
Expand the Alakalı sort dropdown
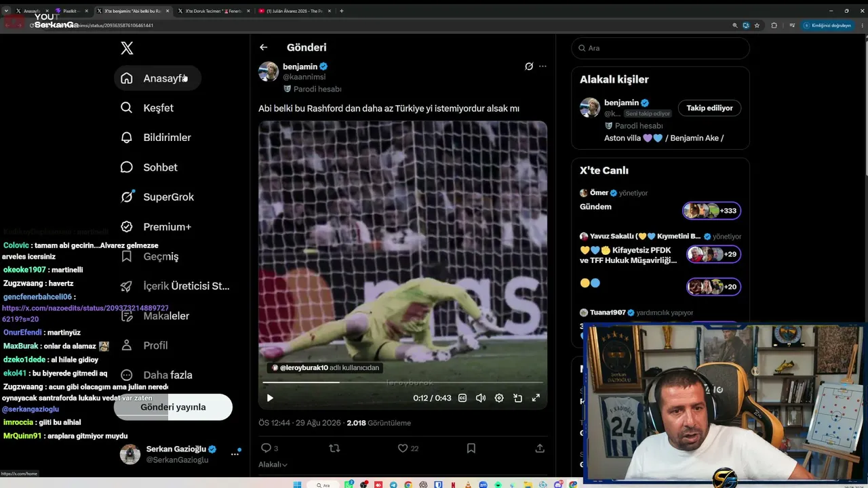point(273,464)
